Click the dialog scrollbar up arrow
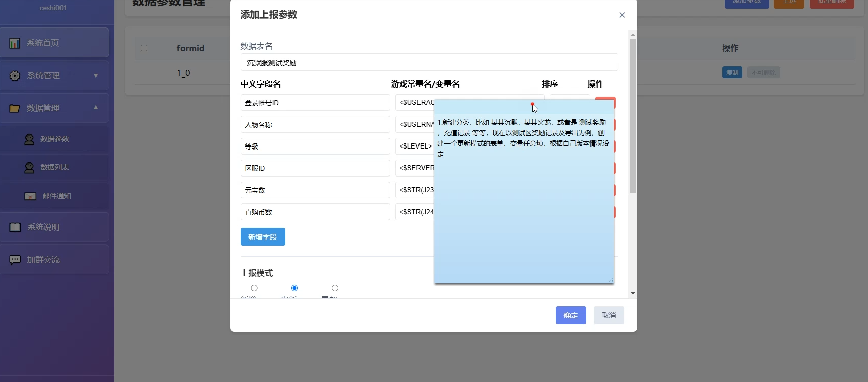The image size is (868, 382). (633, 35)
